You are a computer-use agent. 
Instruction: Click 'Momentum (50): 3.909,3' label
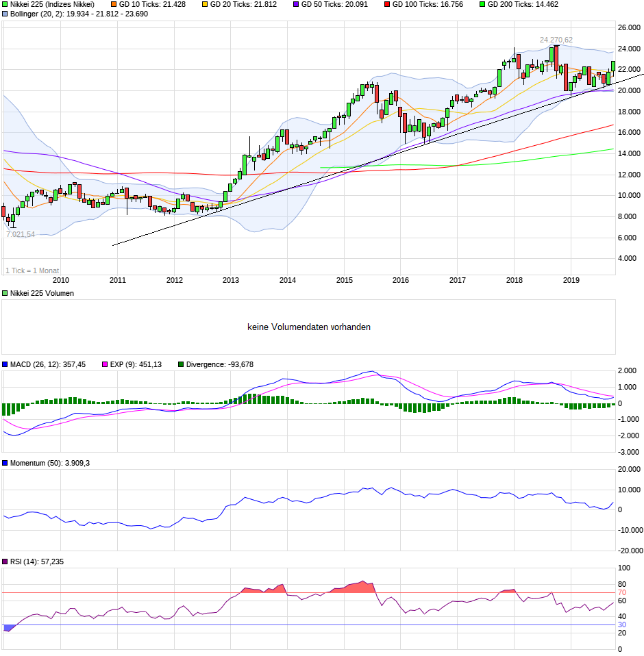coord(50,463)
